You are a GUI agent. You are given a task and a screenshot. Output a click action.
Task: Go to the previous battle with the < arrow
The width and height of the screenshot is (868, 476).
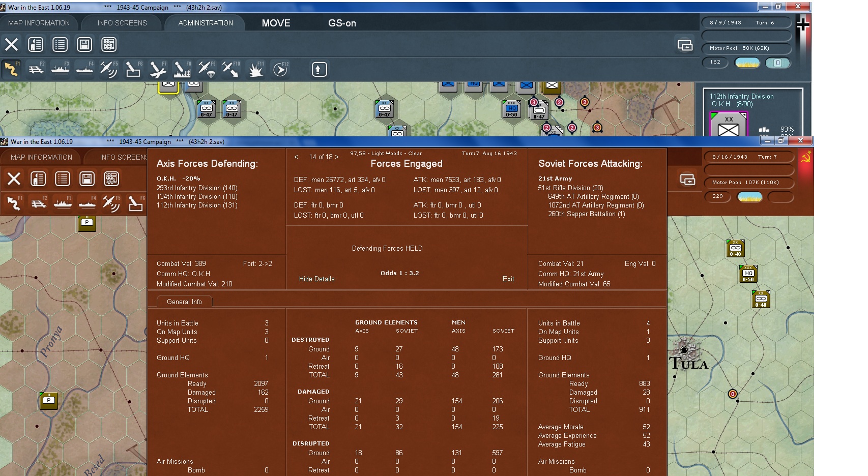[x=296, y=157]
